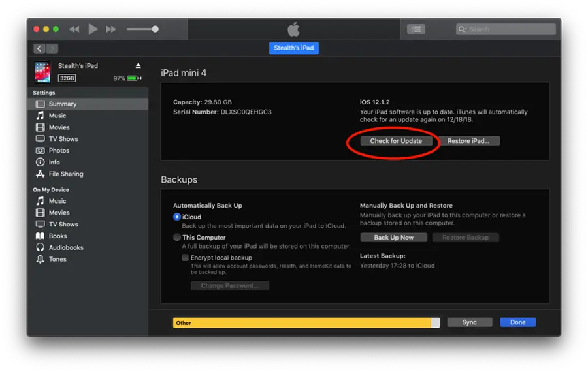The image size is (588, 372).
Task: Click the back navigation chevron
Action: tap(39, 48)
